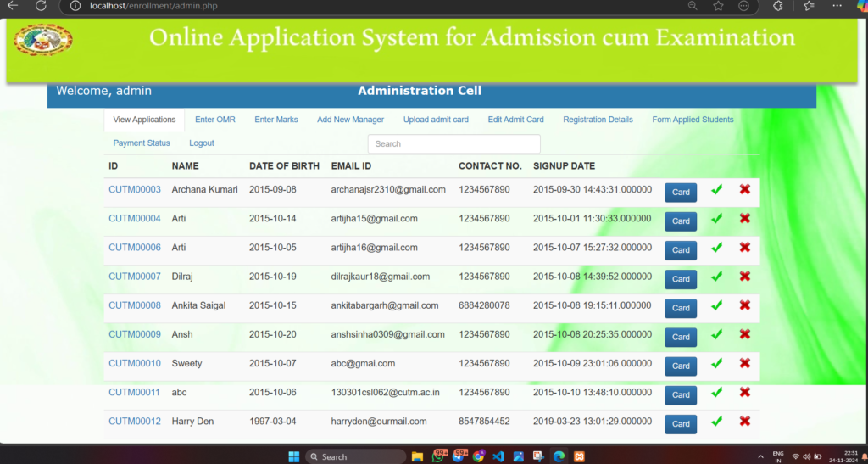This screenshot has height=464, width=868.
Task: Reject CUTM00006 using the red cross
Action: (x=745, y=247)
